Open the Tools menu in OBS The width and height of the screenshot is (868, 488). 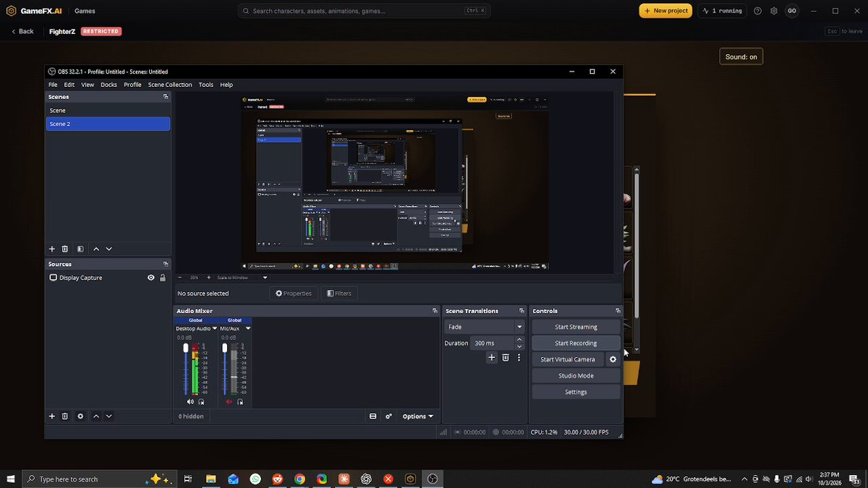click(206, 85)
